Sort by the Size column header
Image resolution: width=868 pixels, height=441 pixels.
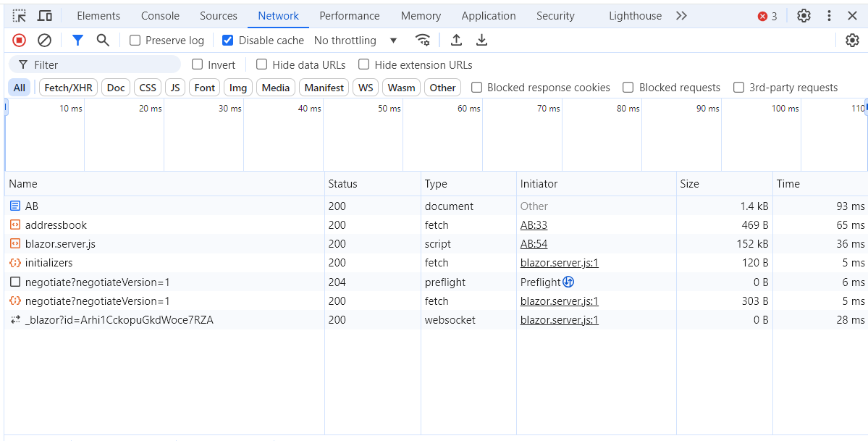coord(725,184)
